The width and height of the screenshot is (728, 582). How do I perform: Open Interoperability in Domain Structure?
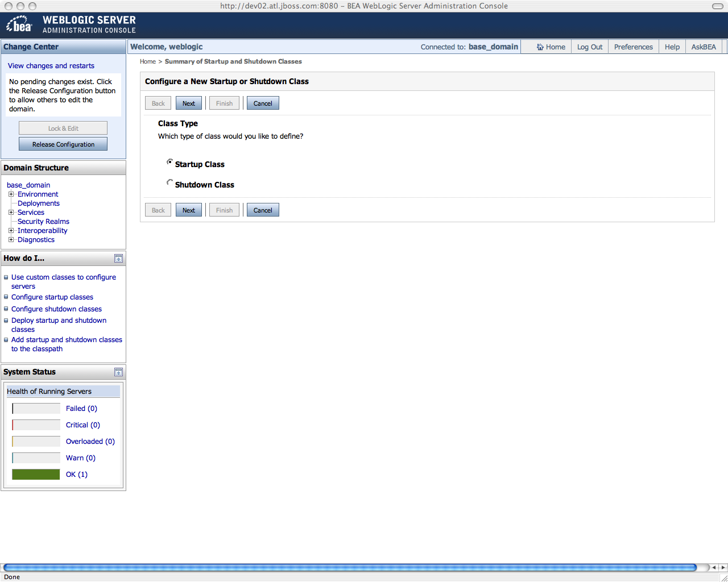(42, 231)
